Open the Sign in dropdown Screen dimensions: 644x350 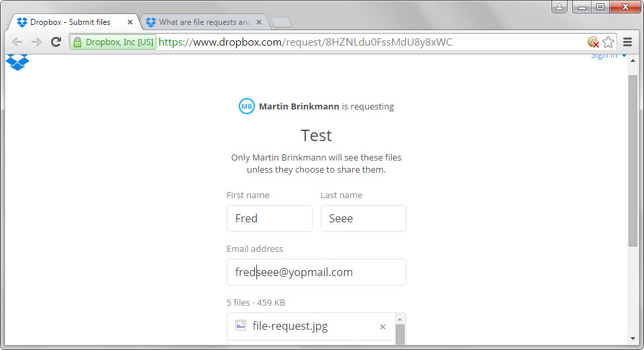[608, 56]
